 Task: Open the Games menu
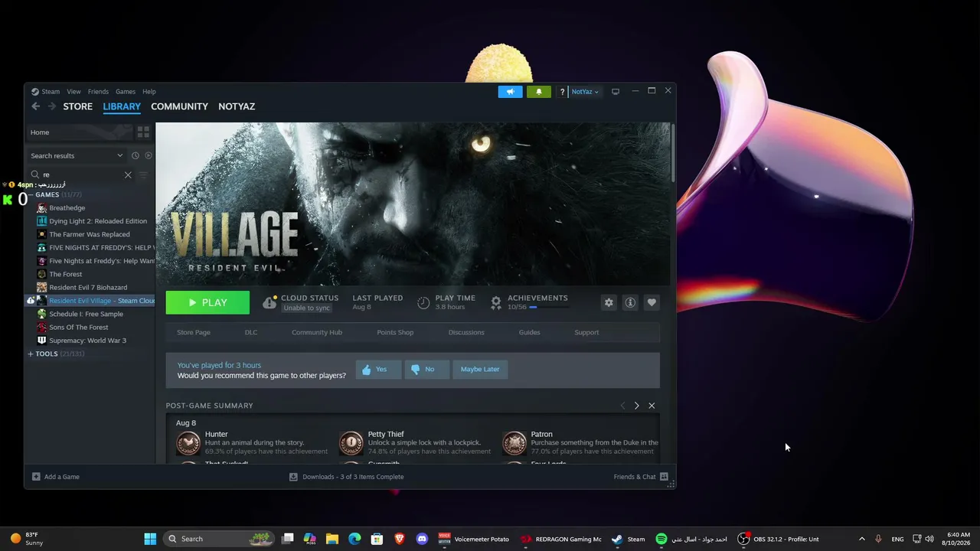126,92
